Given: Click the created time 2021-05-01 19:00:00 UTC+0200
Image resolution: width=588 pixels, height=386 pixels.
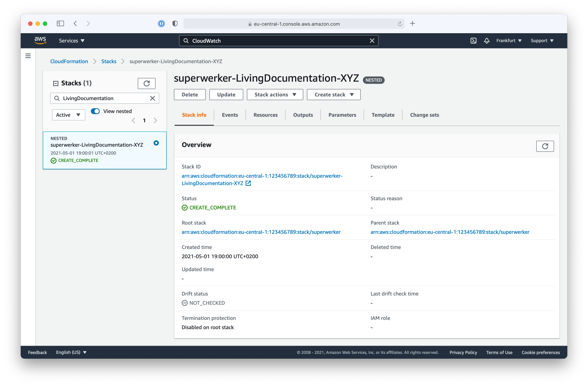Looking at the screenshot, I should click(x=220, y=256).
